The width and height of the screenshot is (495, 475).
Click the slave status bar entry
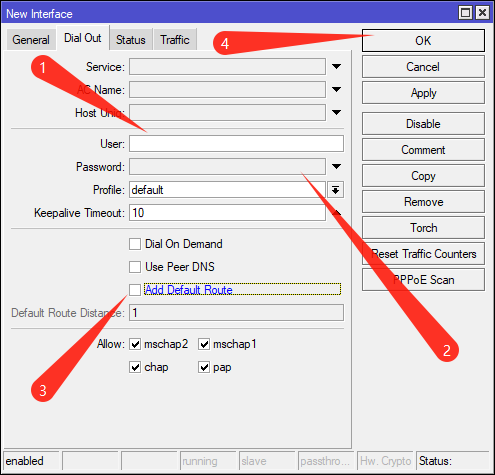point(267,461)
